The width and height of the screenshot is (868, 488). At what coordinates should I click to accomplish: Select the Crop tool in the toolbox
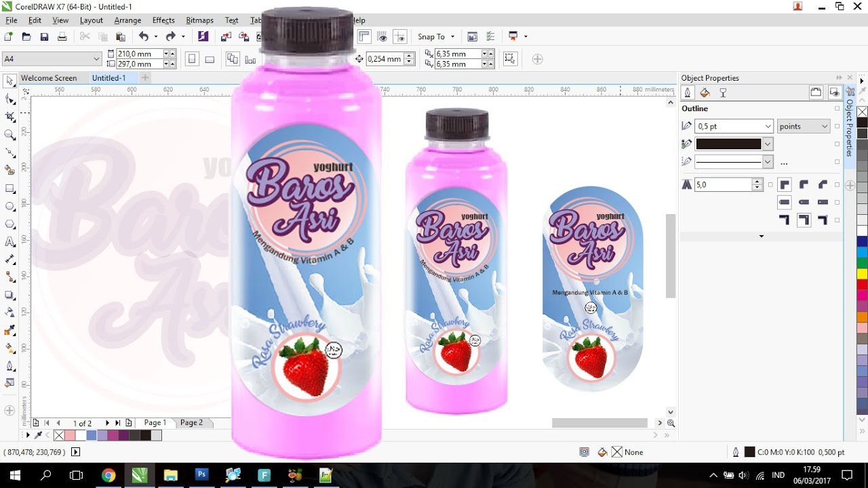[x=10, y=117]
